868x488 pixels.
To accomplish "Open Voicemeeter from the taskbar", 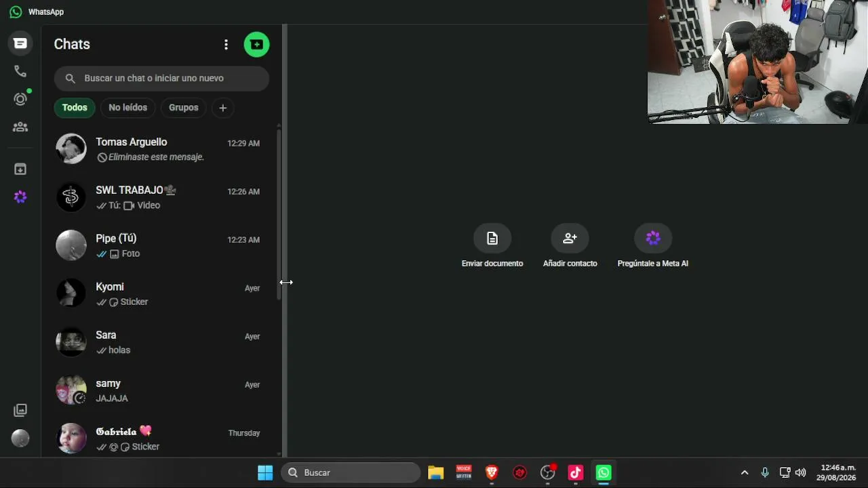I will coord(464,472).
